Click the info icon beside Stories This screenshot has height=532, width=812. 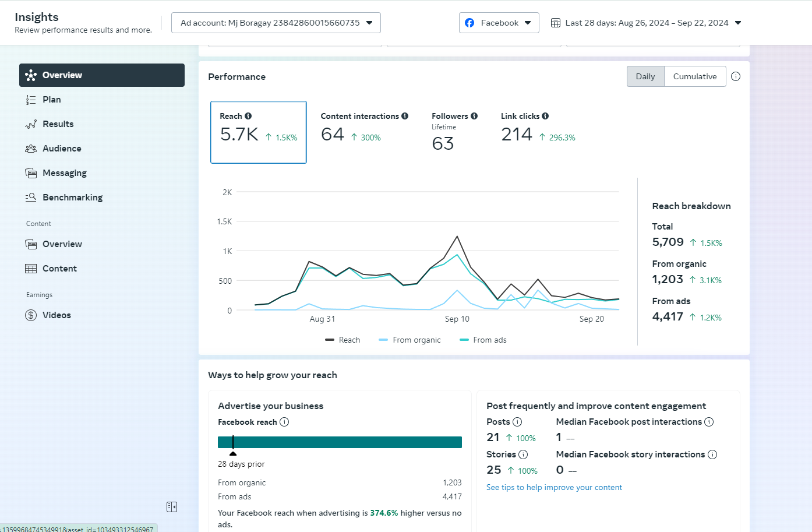[523, 455]
